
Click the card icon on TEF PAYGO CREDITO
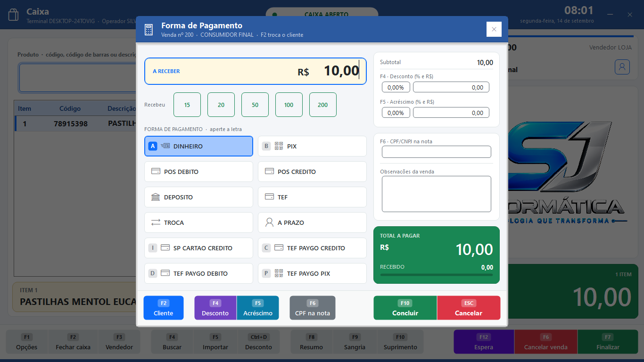(279, 248)
